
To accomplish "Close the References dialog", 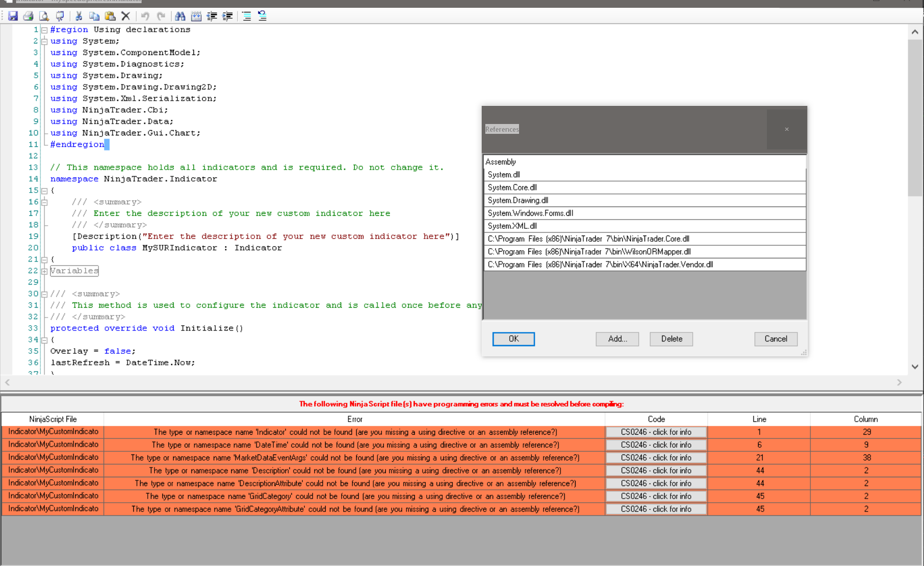I will (787, 129).
